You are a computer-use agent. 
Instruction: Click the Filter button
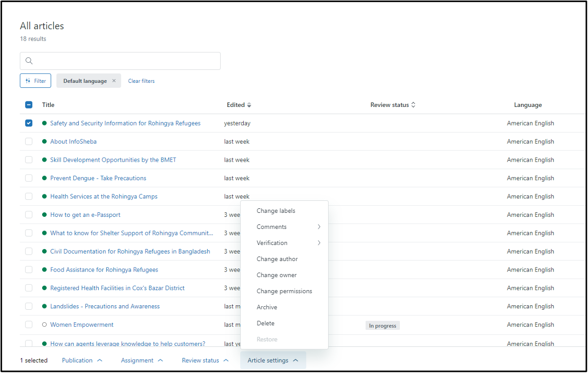[x=36, y=81]
